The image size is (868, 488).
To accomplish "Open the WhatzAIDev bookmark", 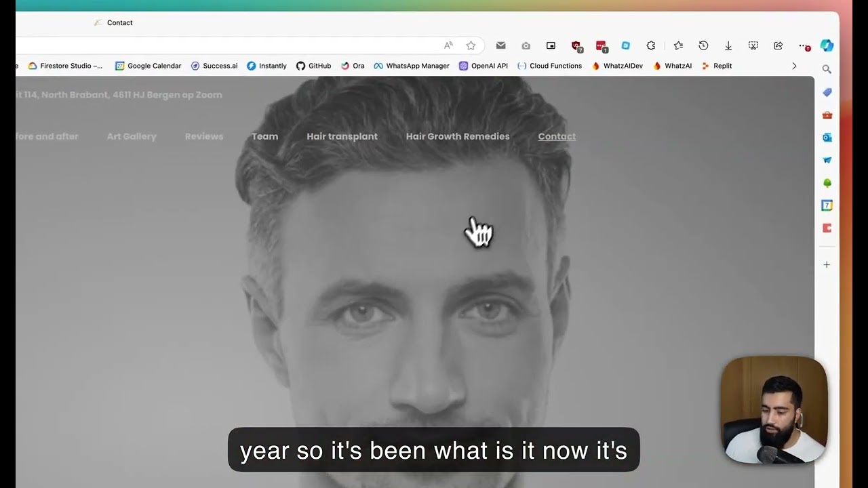I will (x=617, y=66).
